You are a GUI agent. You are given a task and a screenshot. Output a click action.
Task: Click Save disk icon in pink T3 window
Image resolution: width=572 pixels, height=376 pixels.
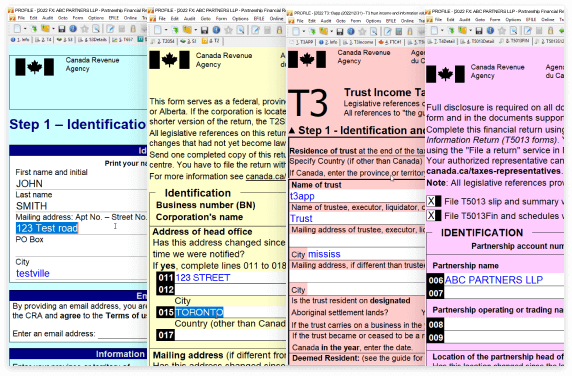click(340, 32)
